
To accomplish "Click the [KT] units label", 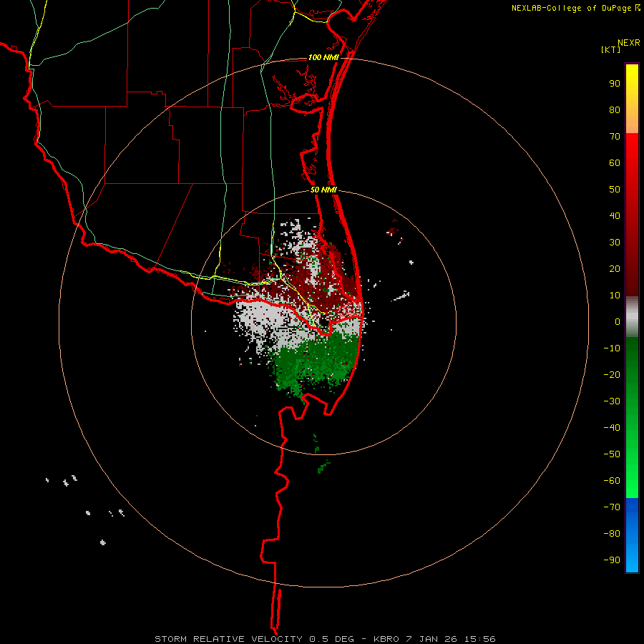I will [611, 49].
